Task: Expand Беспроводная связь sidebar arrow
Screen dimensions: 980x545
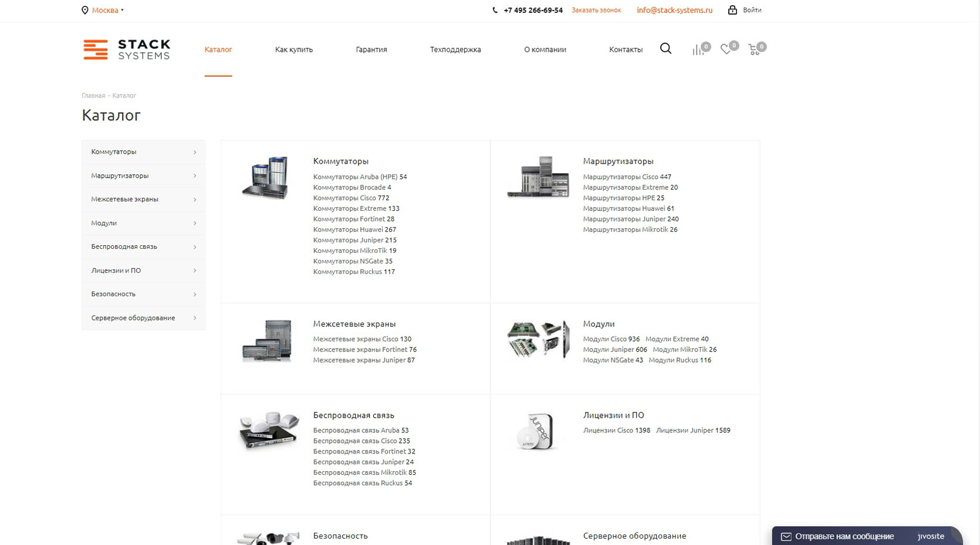Action: tap(195, 247)
